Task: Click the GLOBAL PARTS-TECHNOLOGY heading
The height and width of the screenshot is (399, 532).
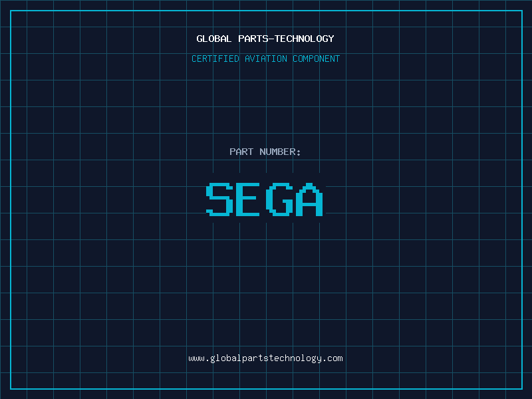Action: 265,39
